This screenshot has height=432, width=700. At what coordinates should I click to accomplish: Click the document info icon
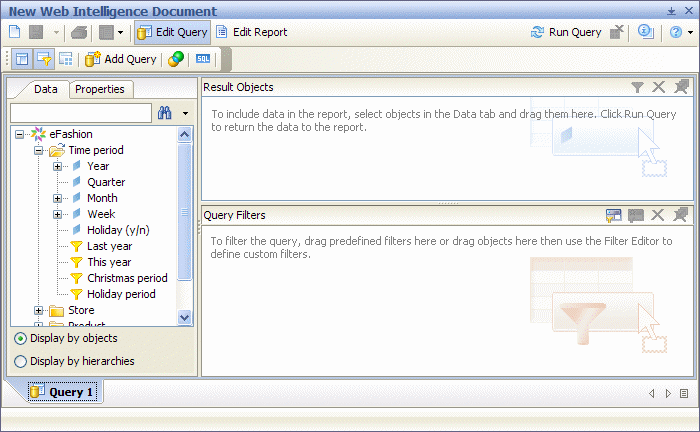[x=646, y=32]
